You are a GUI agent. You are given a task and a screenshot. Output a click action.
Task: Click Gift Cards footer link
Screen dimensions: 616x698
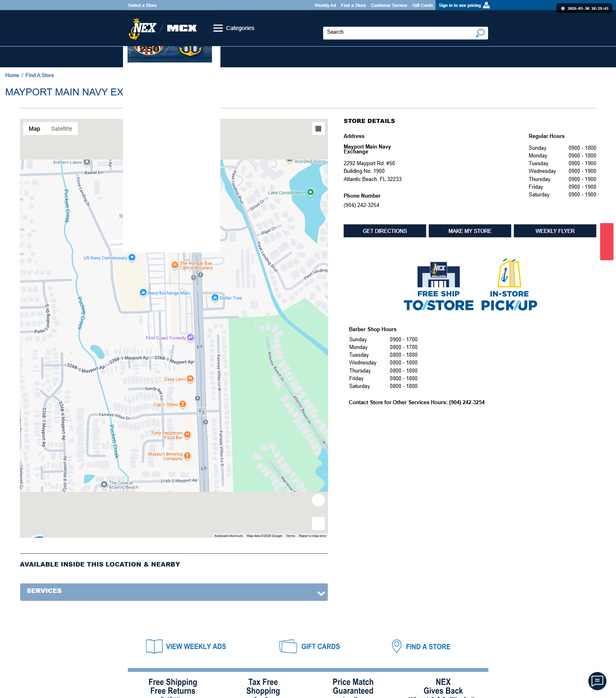click(x=320, y=646)
